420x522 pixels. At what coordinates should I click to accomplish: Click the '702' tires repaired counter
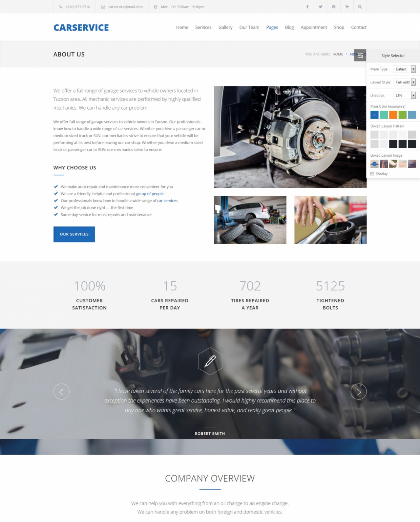(x=250, y=286)
